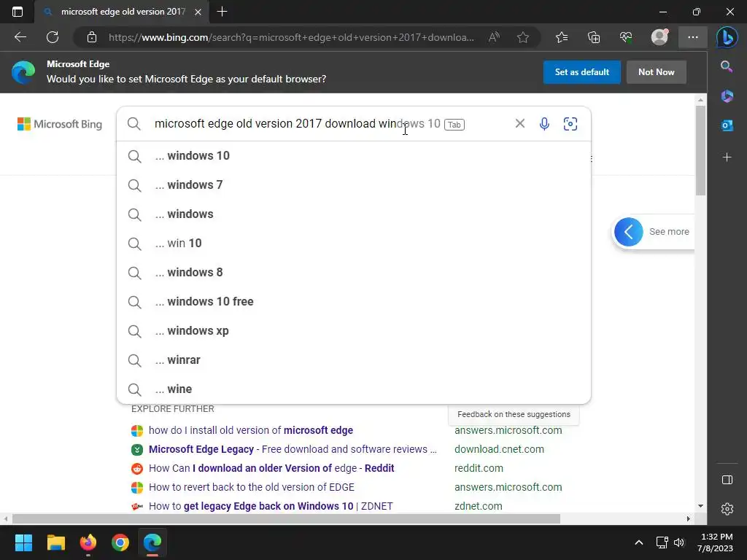The height and width of the screenshot is (560, 747).
Task: Launch Google Chrome from taskbar
Action: point(120,542)
